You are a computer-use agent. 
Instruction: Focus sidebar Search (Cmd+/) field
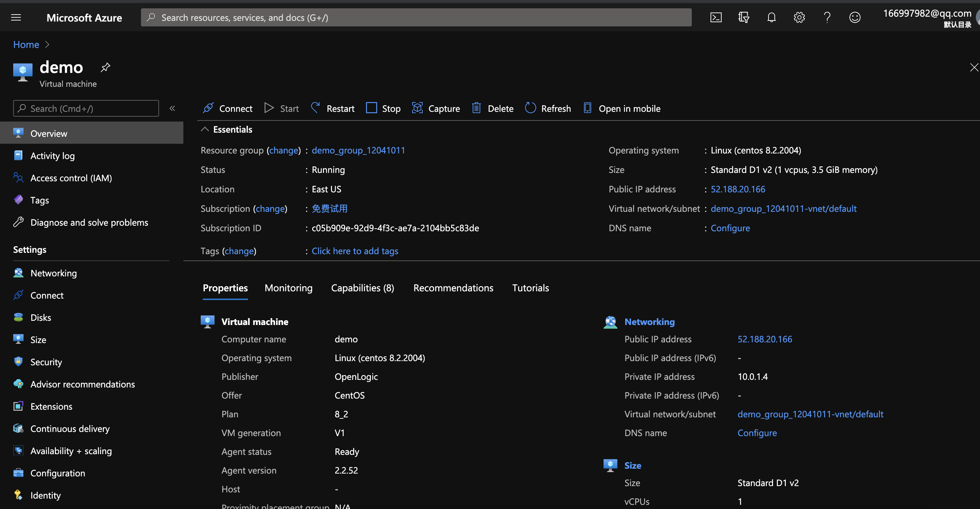click(x=86, y=108)
